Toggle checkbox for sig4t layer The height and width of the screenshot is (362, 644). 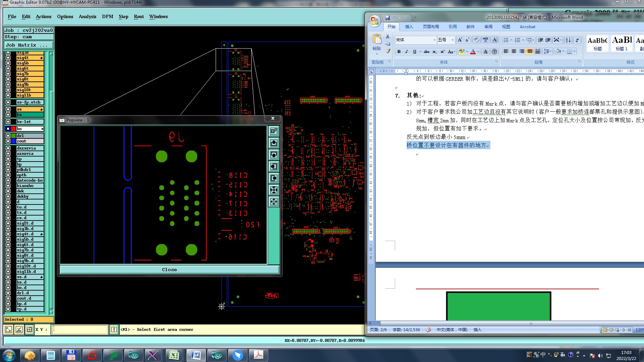(8, 58)
